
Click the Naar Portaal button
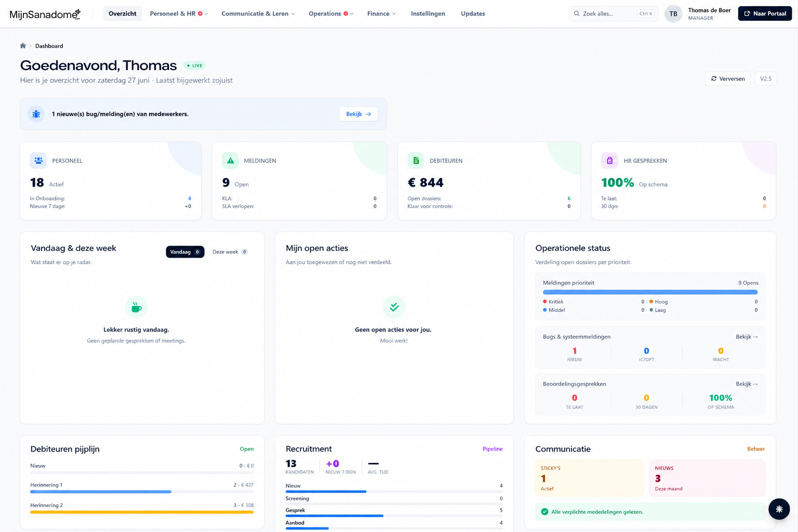(765, 14)
